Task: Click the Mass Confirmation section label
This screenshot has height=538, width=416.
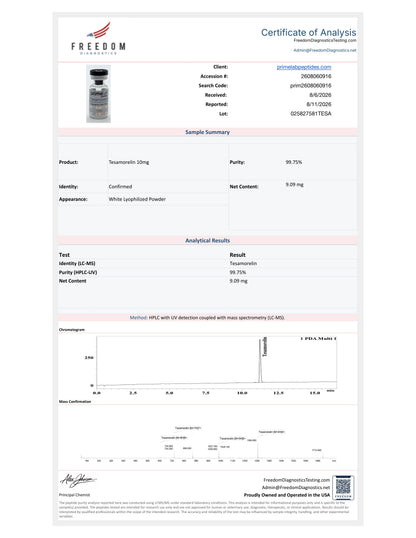Action: pos(75,401)
